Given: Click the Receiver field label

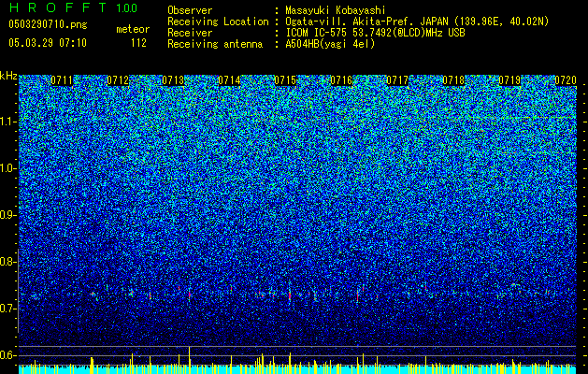Looking at the screenshot, I should pyautogui.click(x=190, y=33).
